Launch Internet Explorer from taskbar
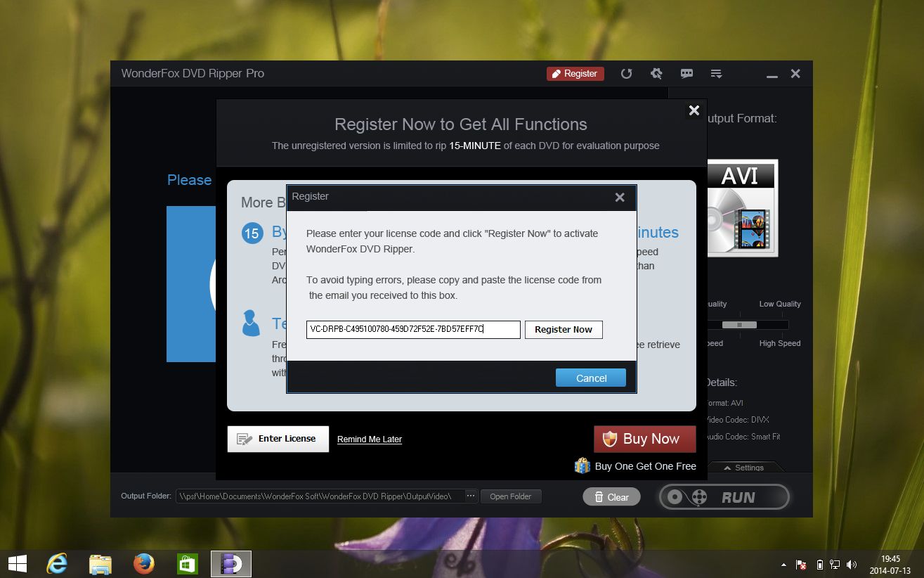 (x=57, y=563)
